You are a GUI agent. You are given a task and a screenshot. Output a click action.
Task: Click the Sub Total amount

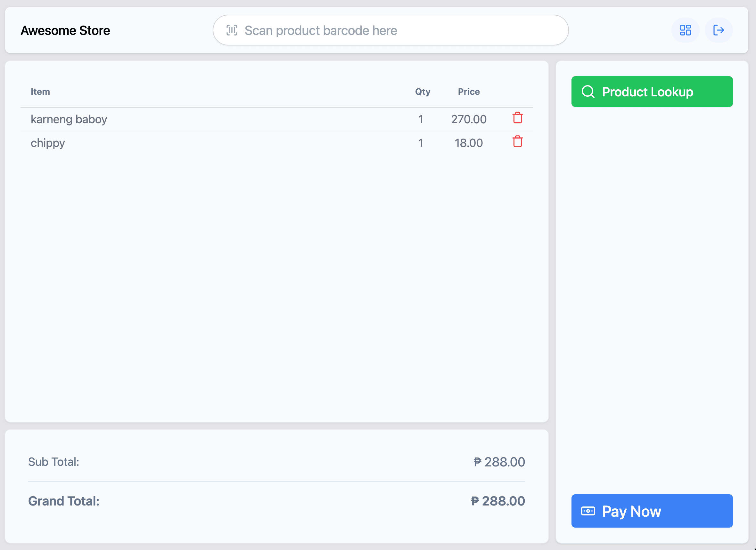[x=499, y=462]
